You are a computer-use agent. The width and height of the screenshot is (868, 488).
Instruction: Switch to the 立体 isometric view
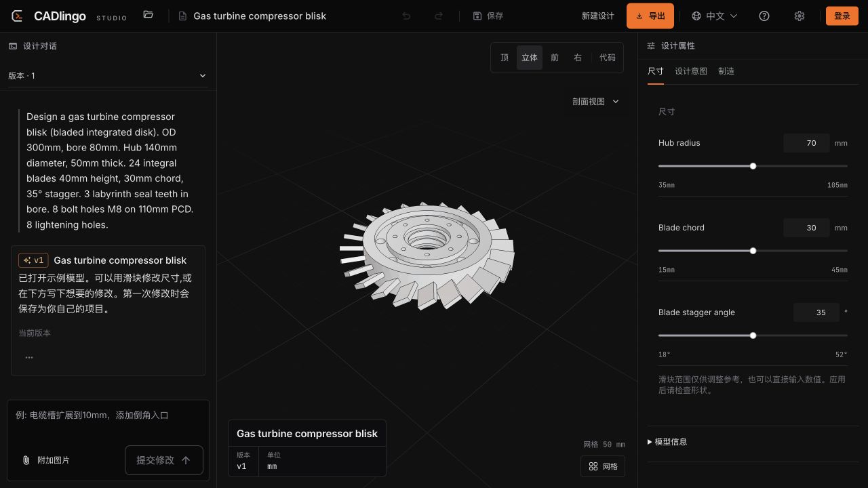click(x=530, y=58)
